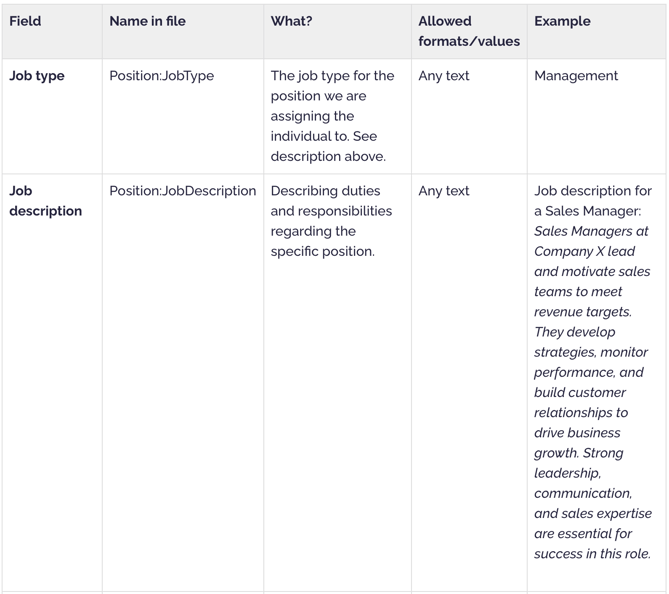Select the "Position:JobDescription" file name
The width and height of the screenshot is (669, 594).
click(x=183, y=191)
